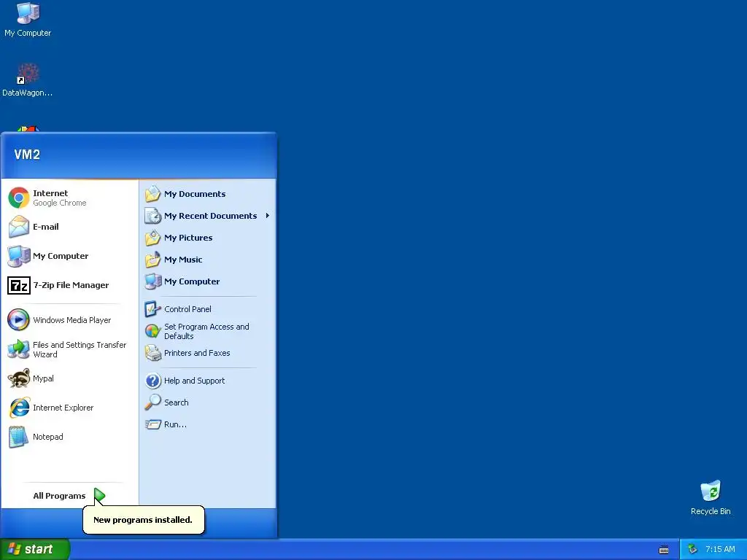Image resolution: width=747 pixels, height=560 pixels.
Task: Click network tray icon beside clock
Action: [x=693, y=549]
